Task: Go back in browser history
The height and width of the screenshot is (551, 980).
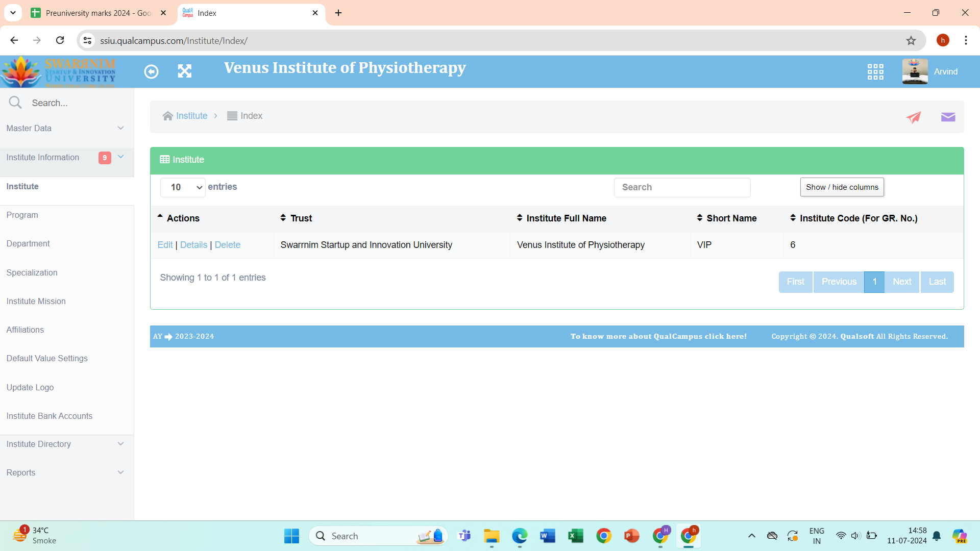Action: (14, 40)
